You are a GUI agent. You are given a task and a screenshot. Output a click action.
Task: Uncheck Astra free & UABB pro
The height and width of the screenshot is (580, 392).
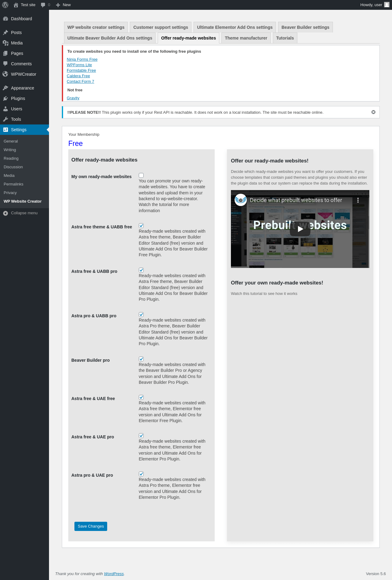click(141, 270)
